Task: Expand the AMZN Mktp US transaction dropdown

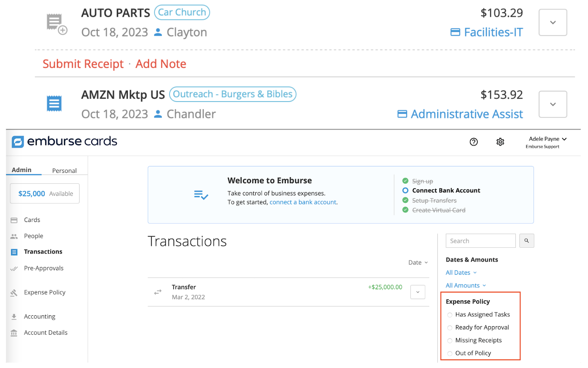Action: pos(553,104)
